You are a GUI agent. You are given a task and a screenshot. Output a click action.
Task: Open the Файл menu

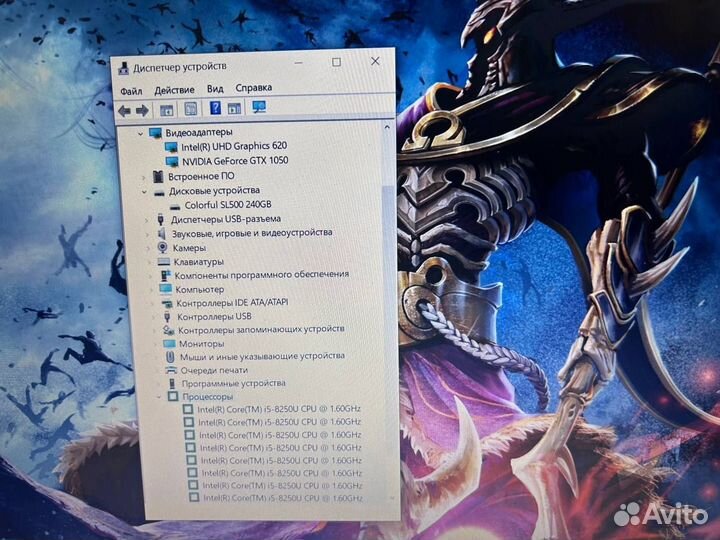[131, 91]
